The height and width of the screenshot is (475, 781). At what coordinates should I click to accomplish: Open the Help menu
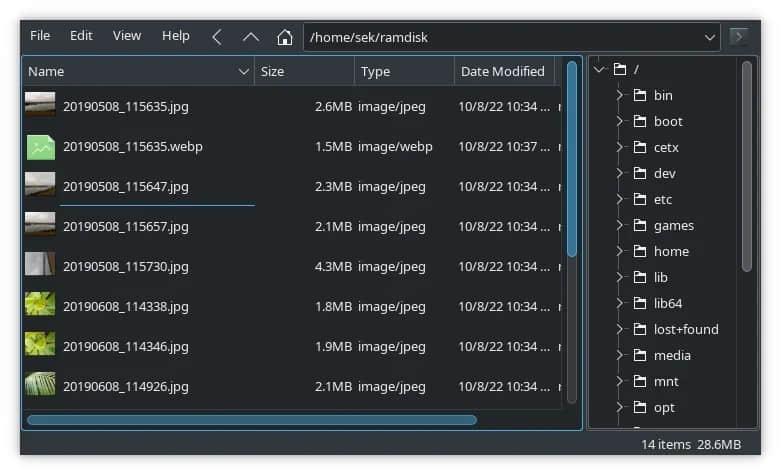(176, 36)
